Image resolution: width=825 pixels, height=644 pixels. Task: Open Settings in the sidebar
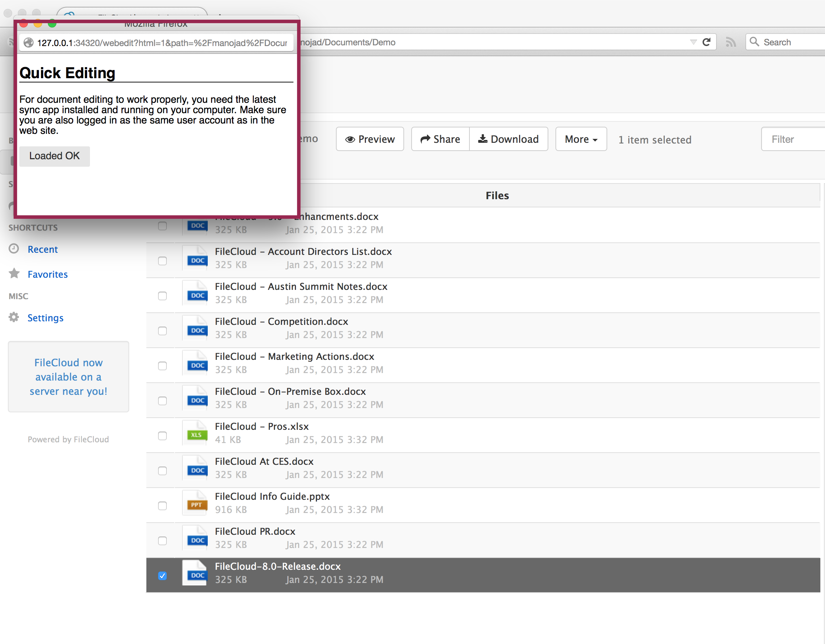45,318
